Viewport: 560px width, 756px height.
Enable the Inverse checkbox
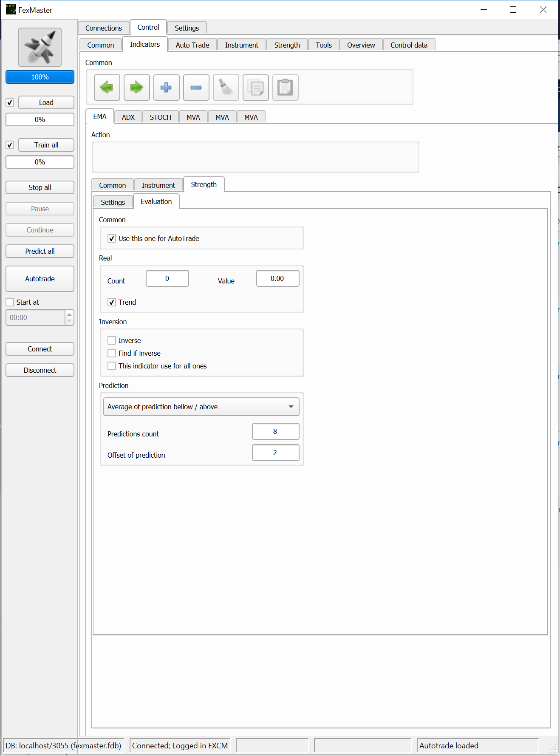pyautogui.click(x=112, y=341)
